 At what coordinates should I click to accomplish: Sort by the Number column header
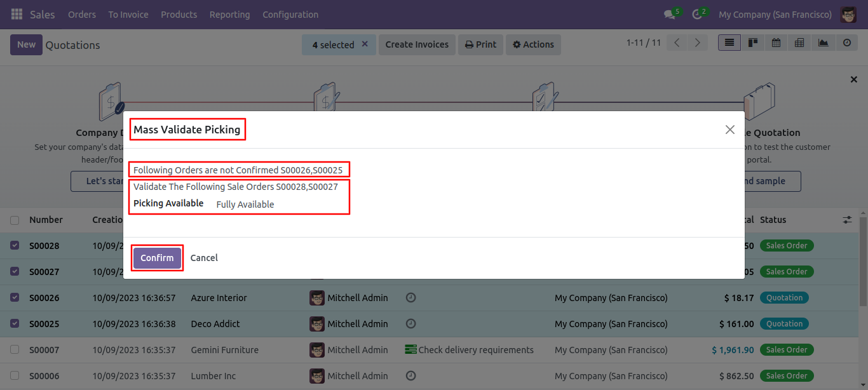[x=46, y=220]
